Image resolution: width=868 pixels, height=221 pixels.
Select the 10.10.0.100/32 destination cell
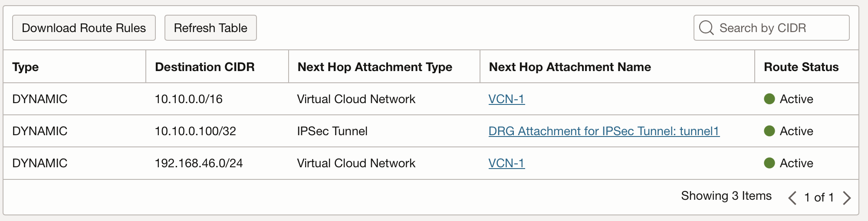tap(195, 131)
